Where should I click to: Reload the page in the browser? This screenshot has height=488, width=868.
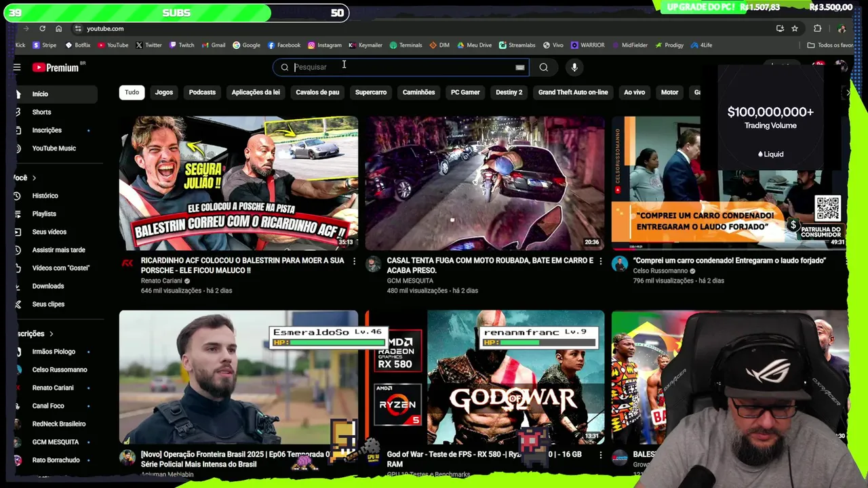click(x=42, y=28)
